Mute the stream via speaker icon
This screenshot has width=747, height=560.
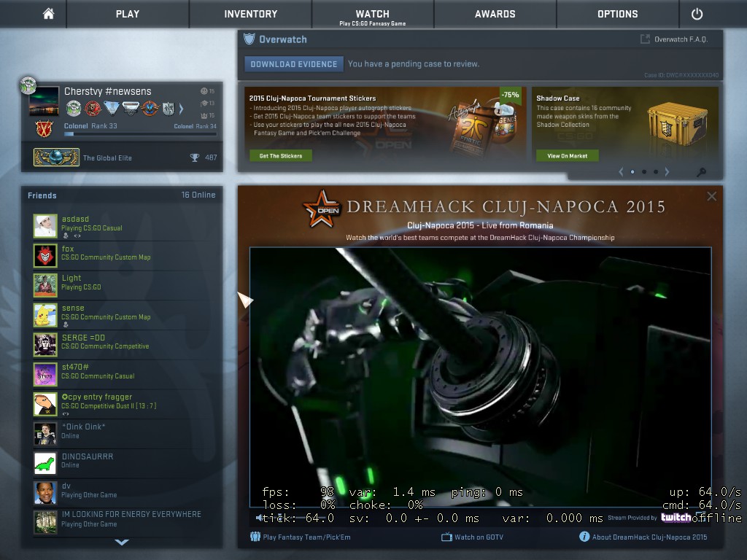pyautogui.click(x=259, y=518)
